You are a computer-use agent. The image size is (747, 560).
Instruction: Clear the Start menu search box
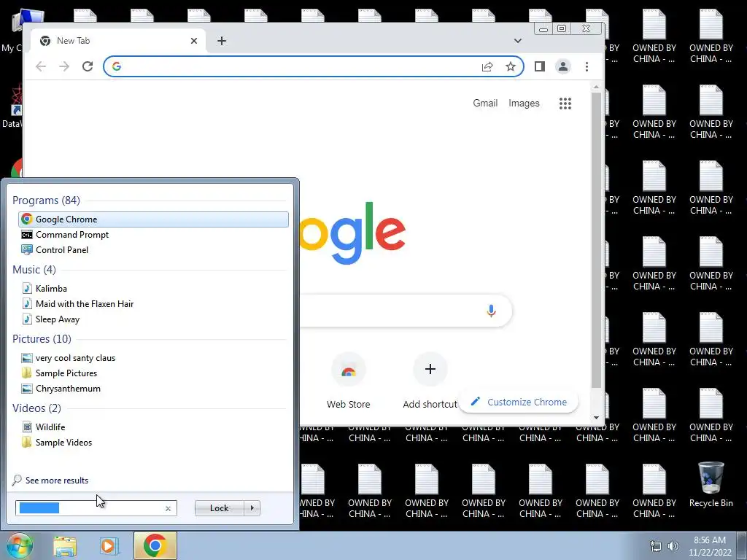pos(168,508)
